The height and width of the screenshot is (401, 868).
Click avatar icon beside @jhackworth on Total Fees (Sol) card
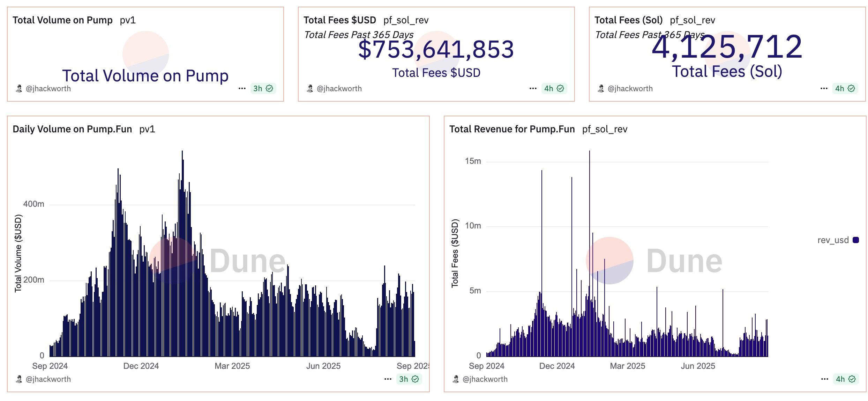click(x=601, y=89)
